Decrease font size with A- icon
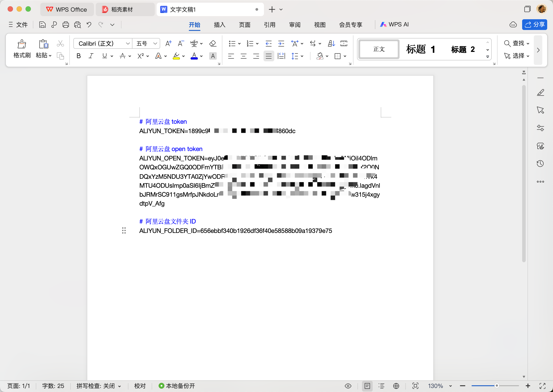This screenshot has width=553, height=392. (x=181, y=43)
